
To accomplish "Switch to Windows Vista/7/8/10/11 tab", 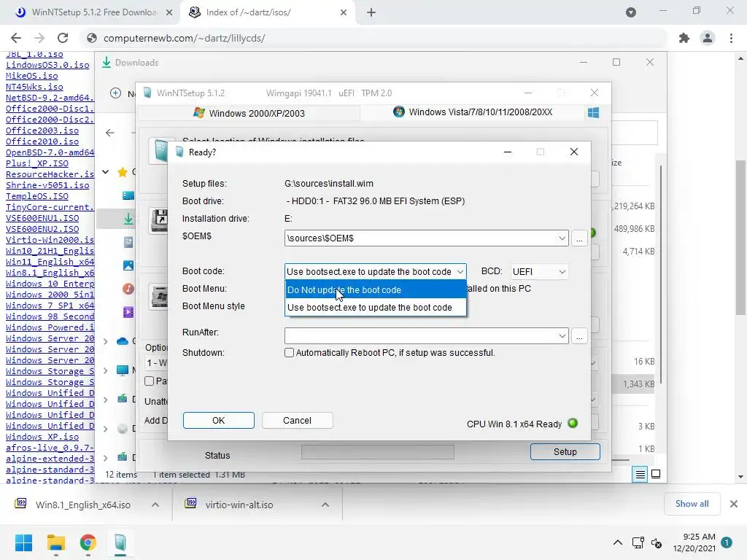I will (x=473, y=112).
